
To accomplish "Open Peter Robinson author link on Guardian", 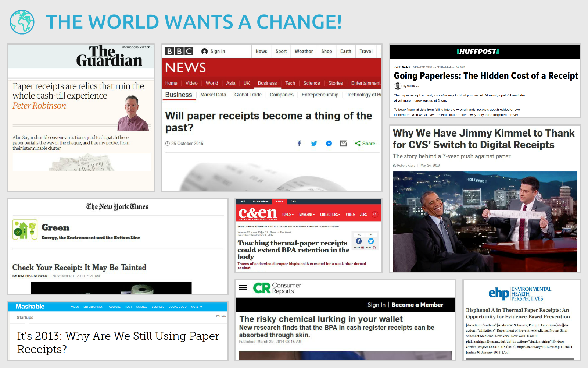I will tap(39, 106).
